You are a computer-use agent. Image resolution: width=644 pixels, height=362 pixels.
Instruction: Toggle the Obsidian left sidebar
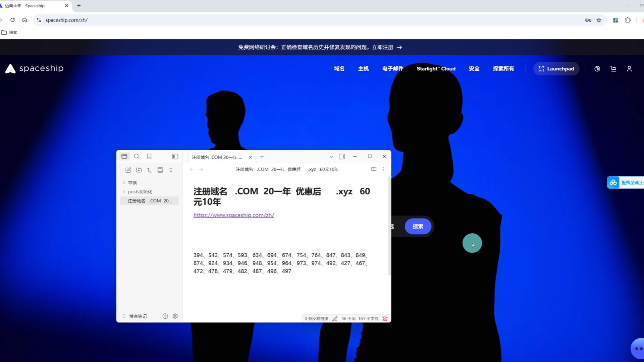click(175, 157)
